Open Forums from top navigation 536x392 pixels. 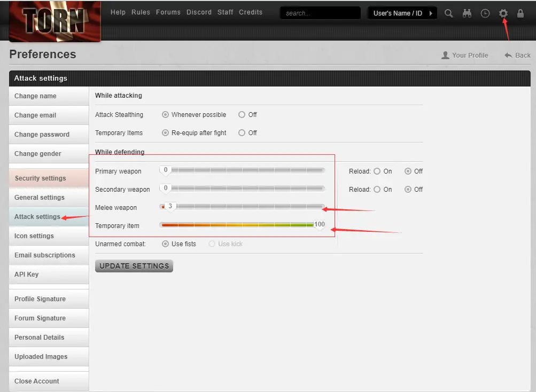pos(168,12)
